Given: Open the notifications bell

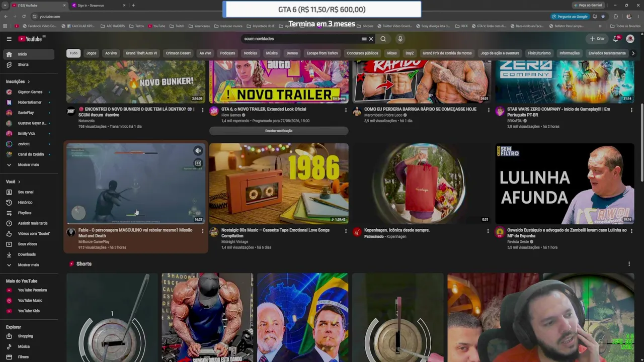Looking at the screenshot, I should click(x=616, y=39).
